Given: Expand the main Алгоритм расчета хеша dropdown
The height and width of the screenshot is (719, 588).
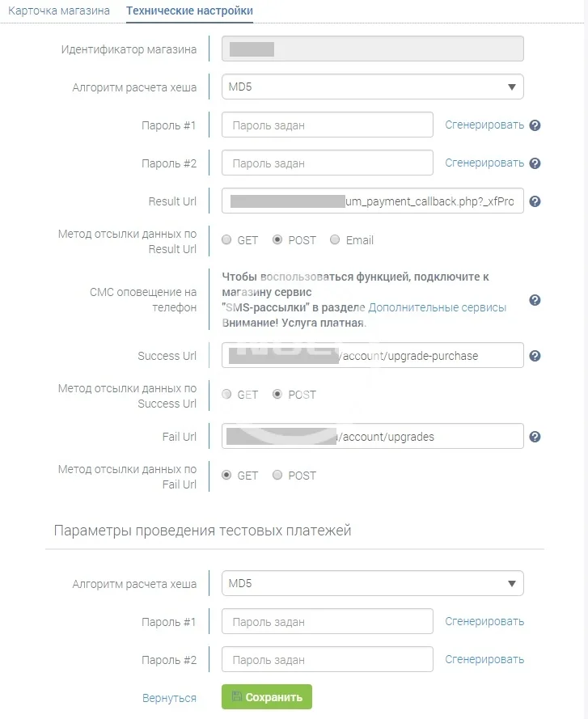Looking at the screenshot, I should 372,87.
